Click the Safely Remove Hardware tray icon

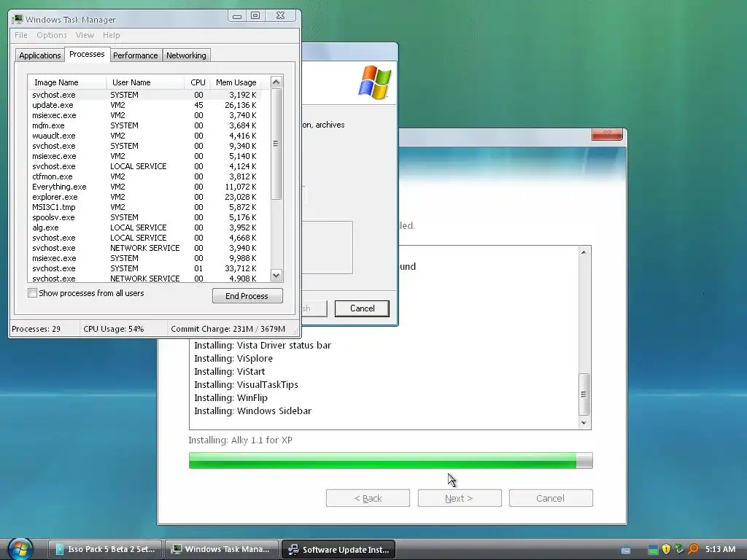(679, 549)
